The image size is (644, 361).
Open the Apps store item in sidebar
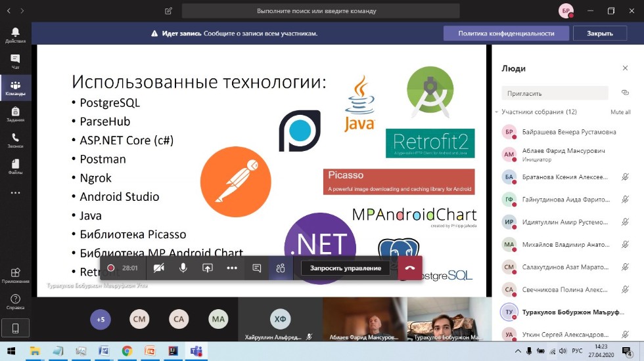15,274
